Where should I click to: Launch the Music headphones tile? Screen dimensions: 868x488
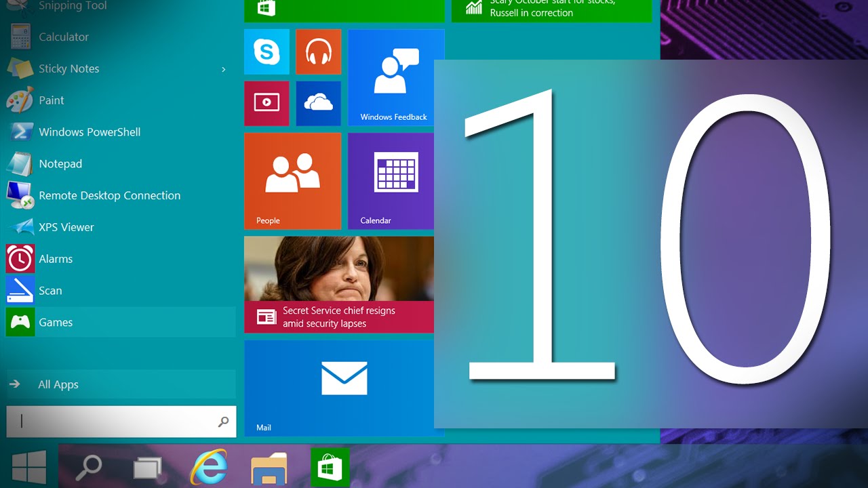coord(318,52)
